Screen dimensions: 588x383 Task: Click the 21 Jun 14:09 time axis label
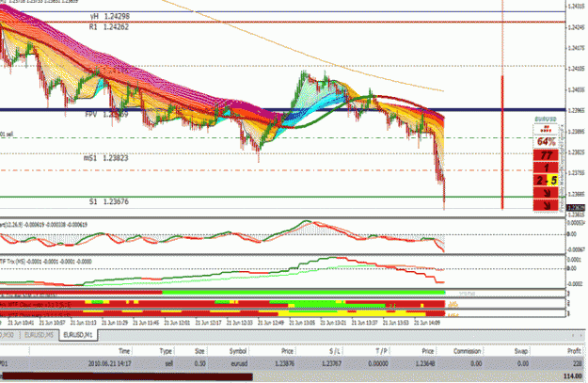pos(427,322)
